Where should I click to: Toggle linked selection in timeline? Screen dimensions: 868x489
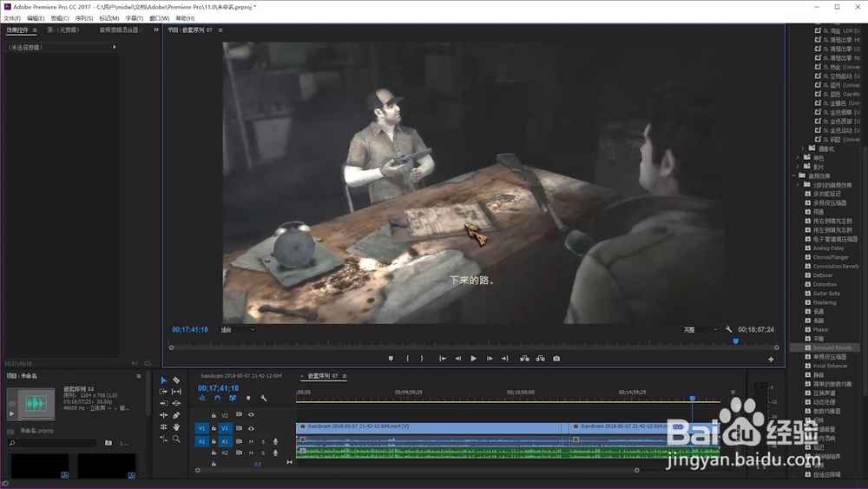pyautogui.click(x=233, y=398)
